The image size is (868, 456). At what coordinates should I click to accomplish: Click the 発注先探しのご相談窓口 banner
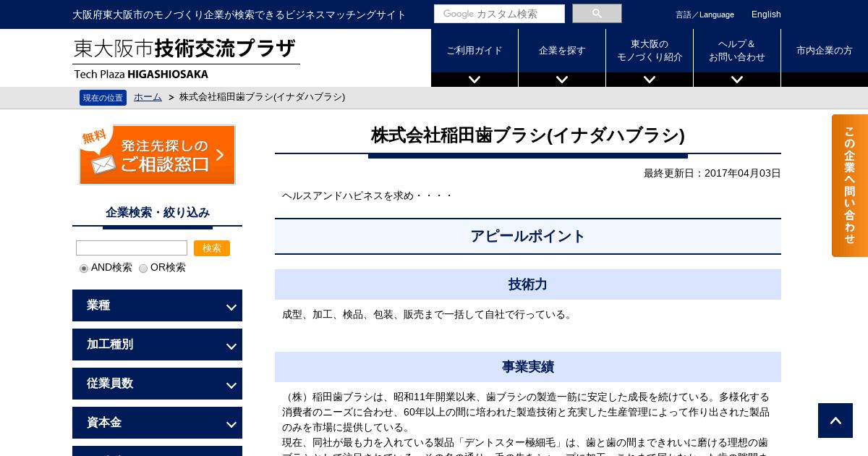(157, 155)
